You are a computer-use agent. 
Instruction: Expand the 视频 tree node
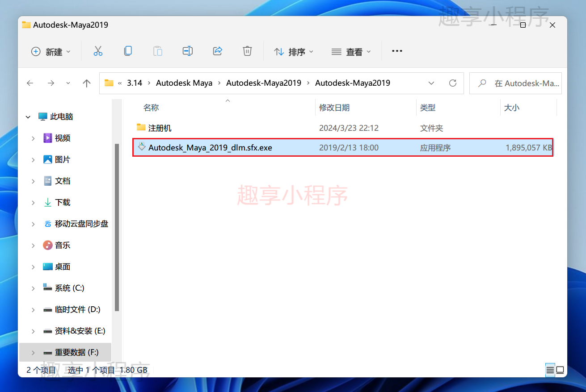click(x=33, y=138)
